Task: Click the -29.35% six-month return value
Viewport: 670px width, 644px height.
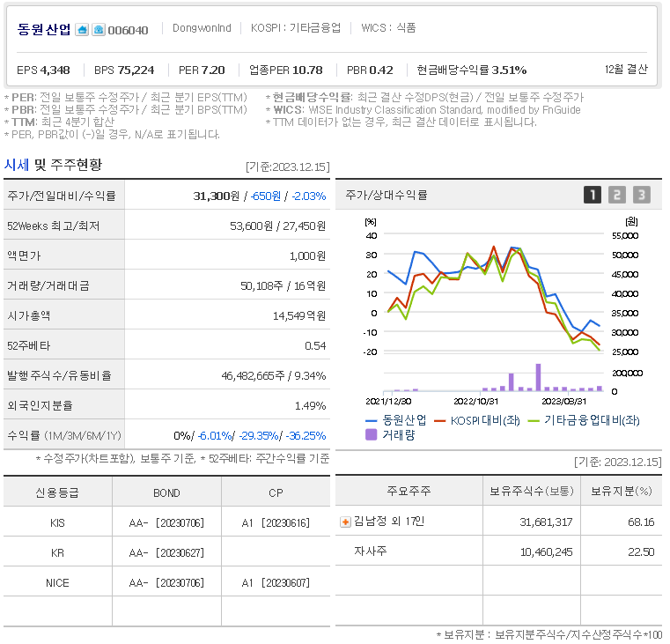Action: click(x=259, y=436)
